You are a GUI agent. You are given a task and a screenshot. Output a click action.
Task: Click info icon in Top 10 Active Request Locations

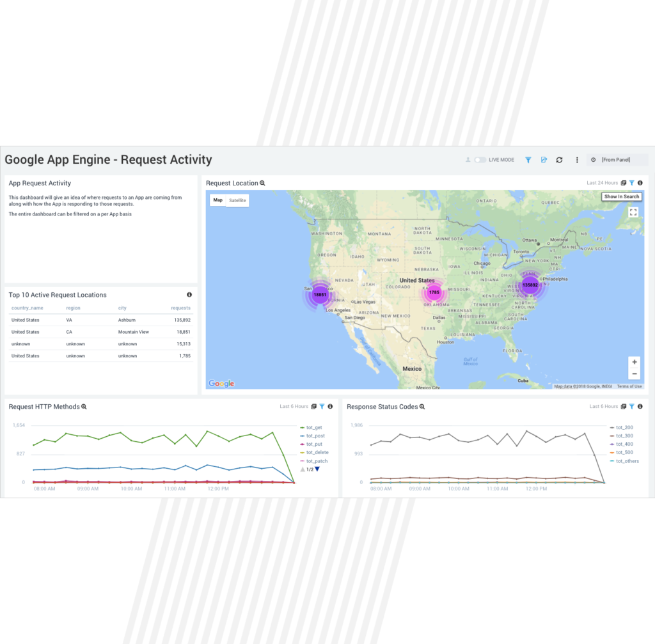click(x=189, y=295)
